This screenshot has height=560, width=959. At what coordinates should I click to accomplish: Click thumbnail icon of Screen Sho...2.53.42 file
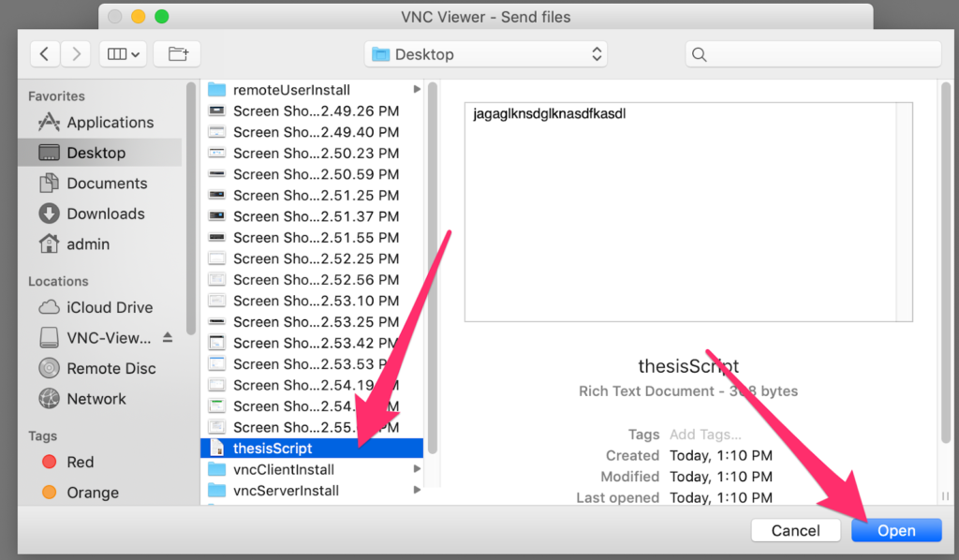point(216,343)
